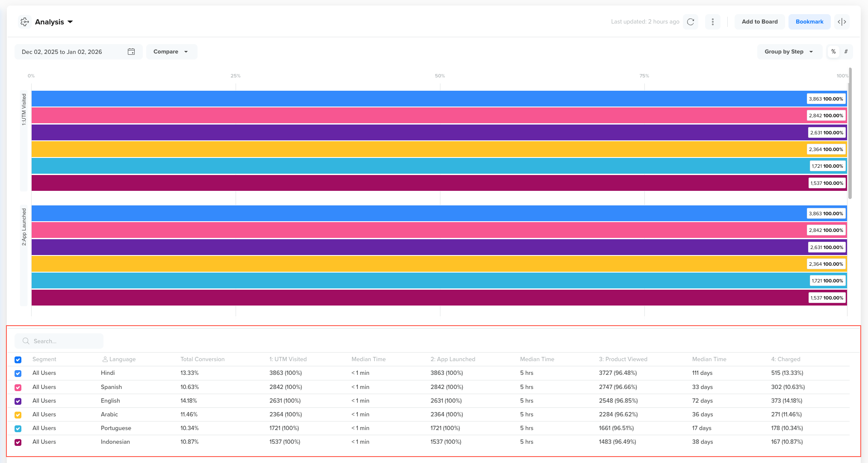This screenshot has width=868, height=463.
Task: Toggle the Spanish segment checkbox
Action: (x=18, y=387)
